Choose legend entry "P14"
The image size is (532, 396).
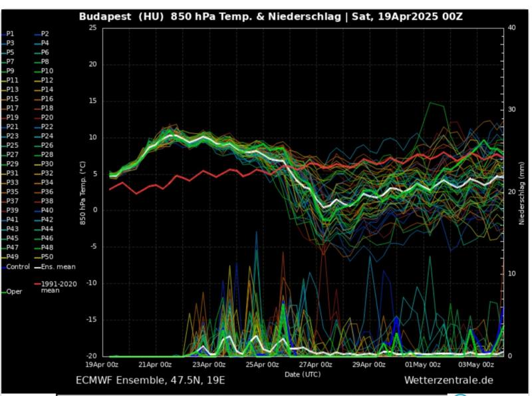(x=44, y=90)
